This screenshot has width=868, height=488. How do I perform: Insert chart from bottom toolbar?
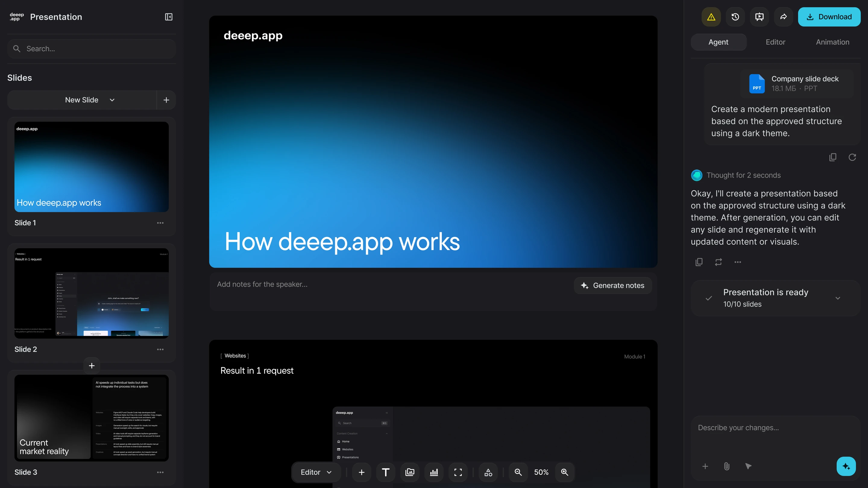pyautogui.click(x=434, y=472)
